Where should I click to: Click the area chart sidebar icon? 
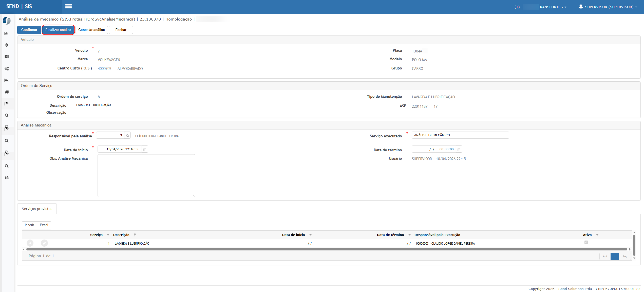click(7, 80)
